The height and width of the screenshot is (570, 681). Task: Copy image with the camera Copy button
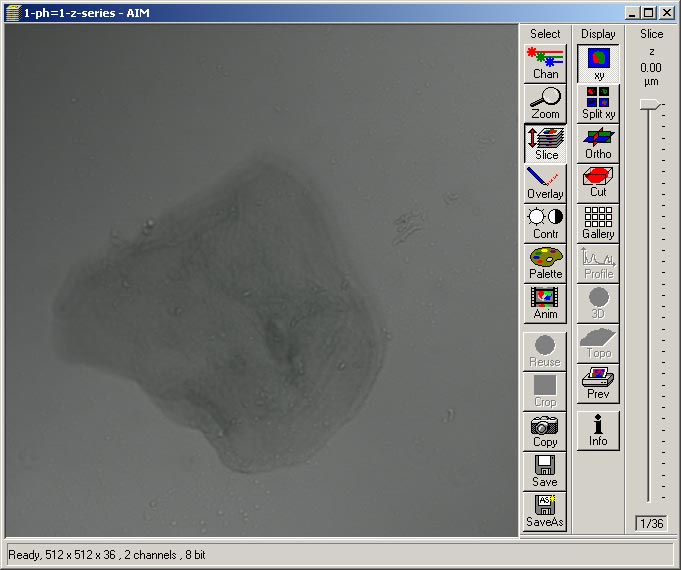(x=545, y=431)
